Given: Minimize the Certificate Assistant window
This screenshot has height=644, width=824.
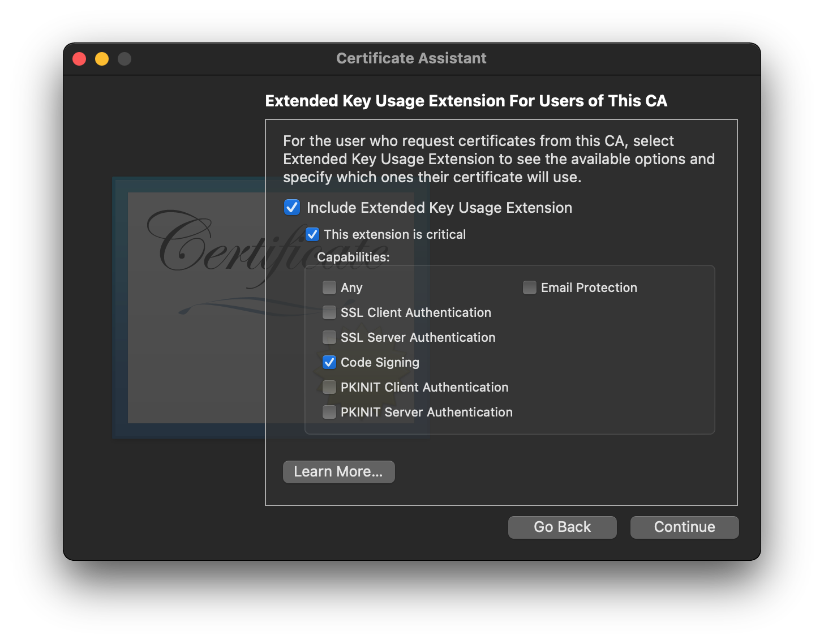Looking at the screenshot, I should (102, 59).
